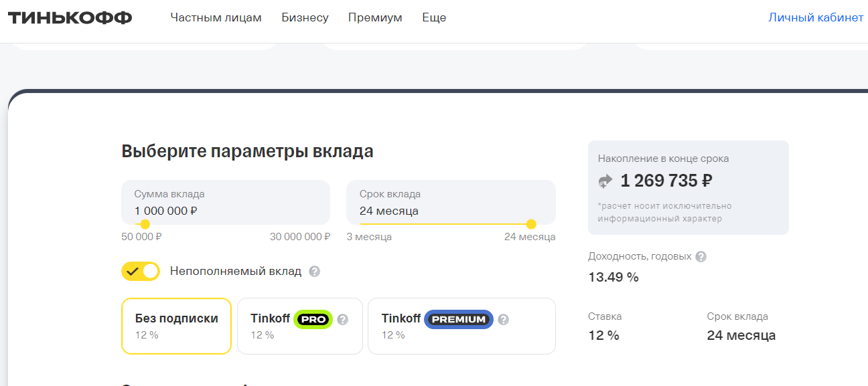Open the Еще menu
Image resolution: width=868 pixels, height=386 pixels.
click(434, 18)
